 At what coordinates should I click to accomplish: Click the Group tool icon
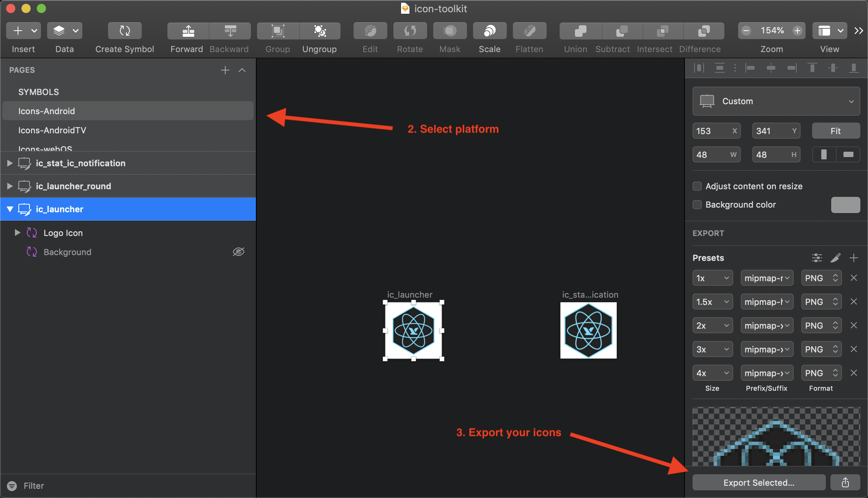(x=278, y=31)
